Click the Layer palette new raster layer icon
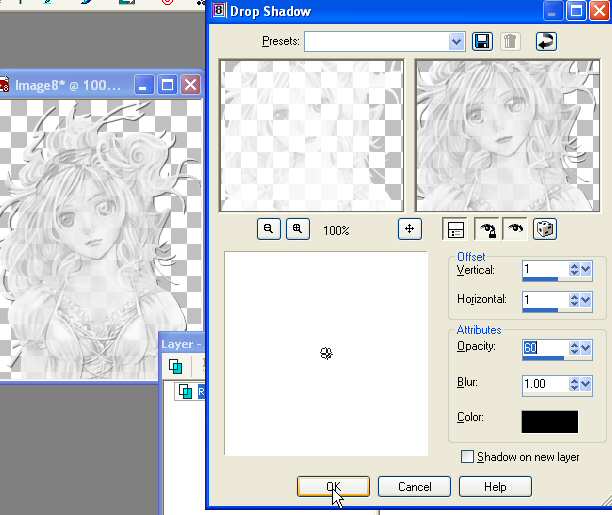Viewport: 612px width, 515px height. [x=175, y=366]
